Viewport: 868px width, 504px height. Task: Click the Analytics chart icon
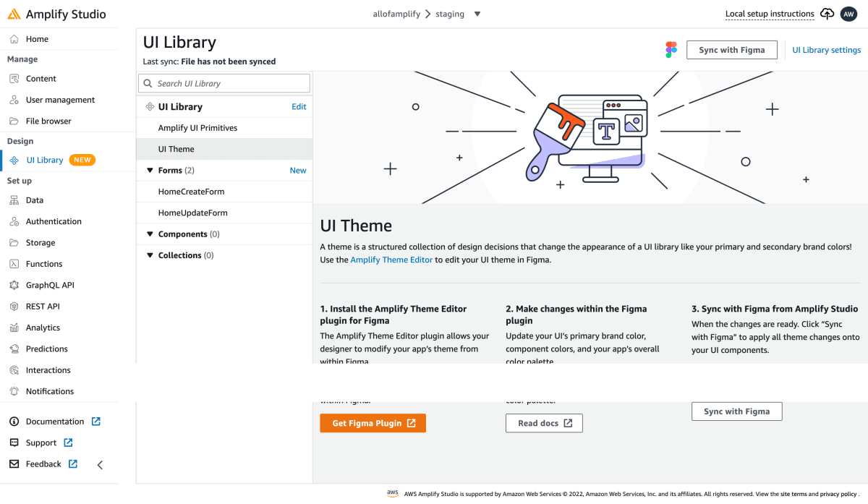click(x=14, y=328)
